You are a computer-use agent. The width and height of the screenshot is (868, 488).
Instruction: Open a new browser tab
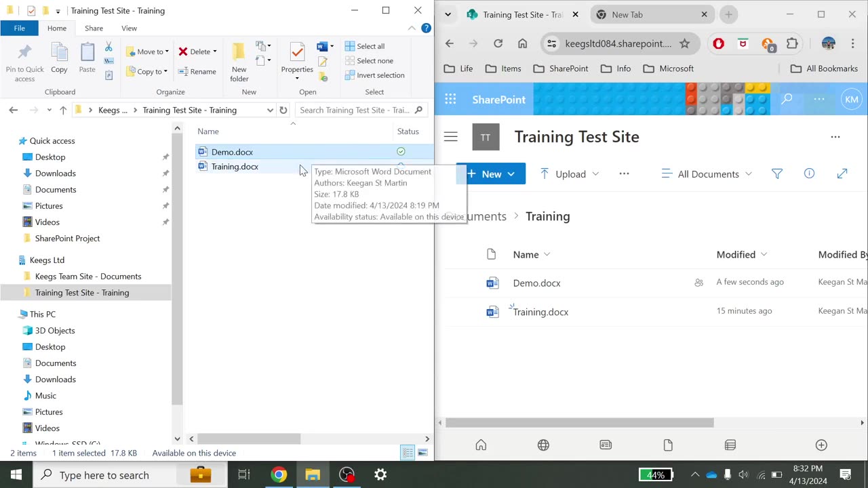[728, 14]
